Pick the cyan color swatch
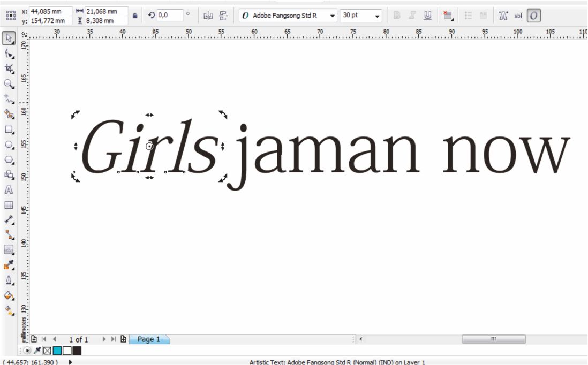This screenshot has width=588, height=365. click(56, 351)
